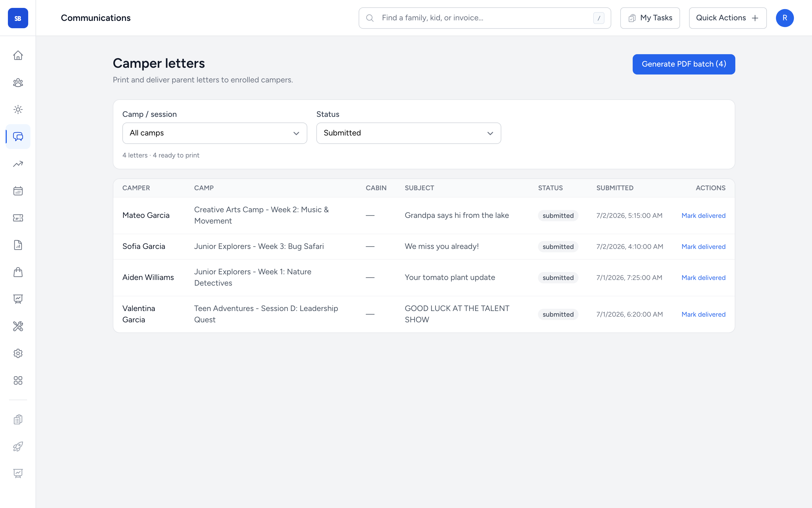The image size is (812, 508).
Task: Open the Camp / session dropdown
Action: (215, 133)
